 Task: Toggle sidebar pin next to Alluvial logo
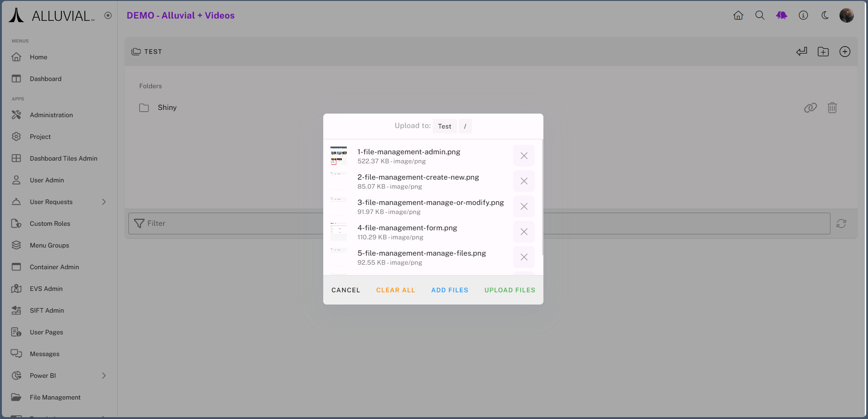[x=108, y=15]
